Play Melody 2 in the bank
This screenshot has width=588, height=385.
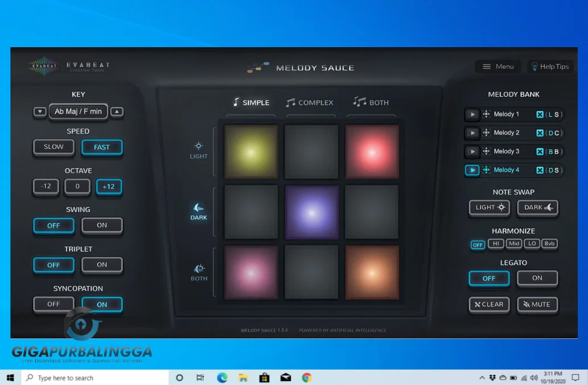[472, 133]
